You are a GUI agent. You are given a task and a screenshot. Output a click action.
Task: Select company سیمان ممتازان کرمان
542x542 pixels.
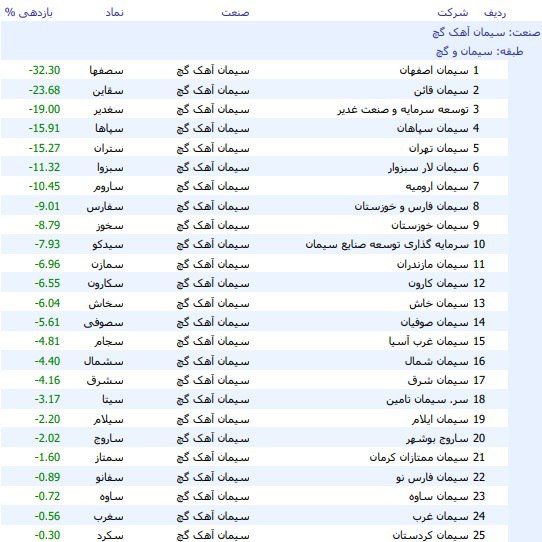tap(419, 458)
